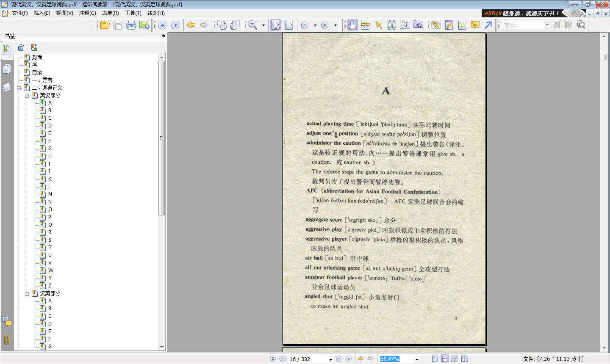Click the Fit Width icon

point(289,25)
